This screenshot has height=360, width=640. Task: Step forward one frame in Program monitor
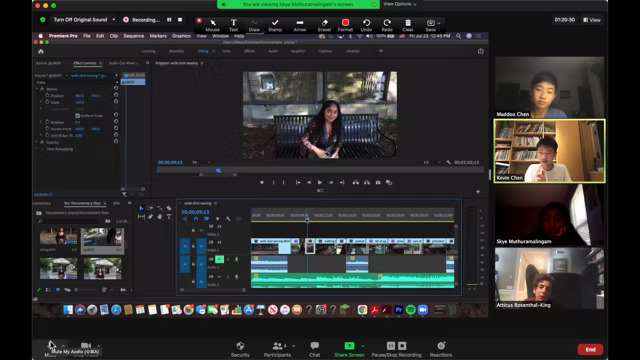pos(331,182)
